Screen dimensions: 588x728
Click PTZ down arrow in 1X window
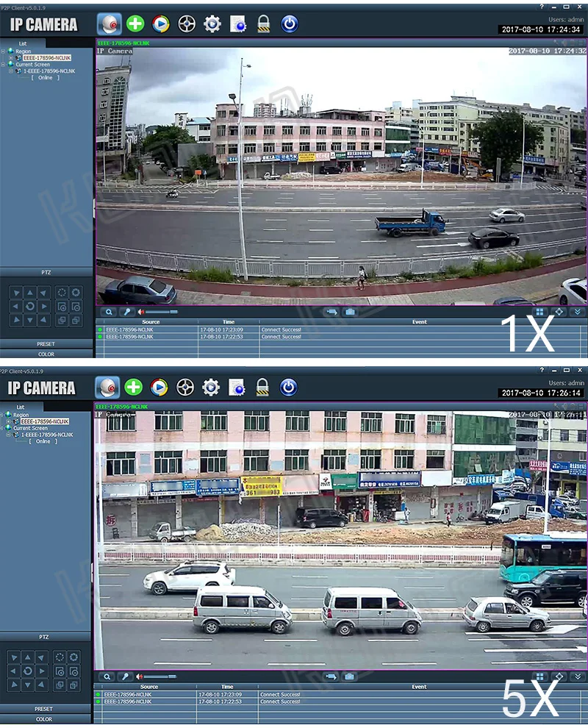pyautogui.click(x=29, y=320)
